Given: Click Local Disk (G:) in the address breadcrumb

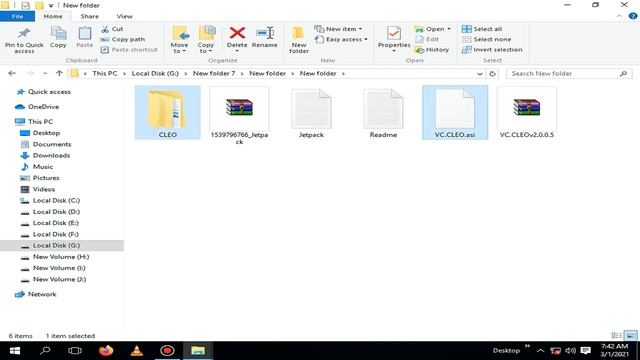Looking at the screenshot, I should pos(155,73).
